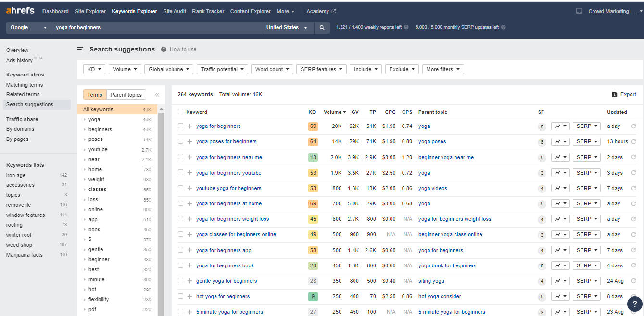Viewport: 644px width, 316px height.
Task: Open the gentle yoga for beginners keyword link
Action: [x=226, y=280]
